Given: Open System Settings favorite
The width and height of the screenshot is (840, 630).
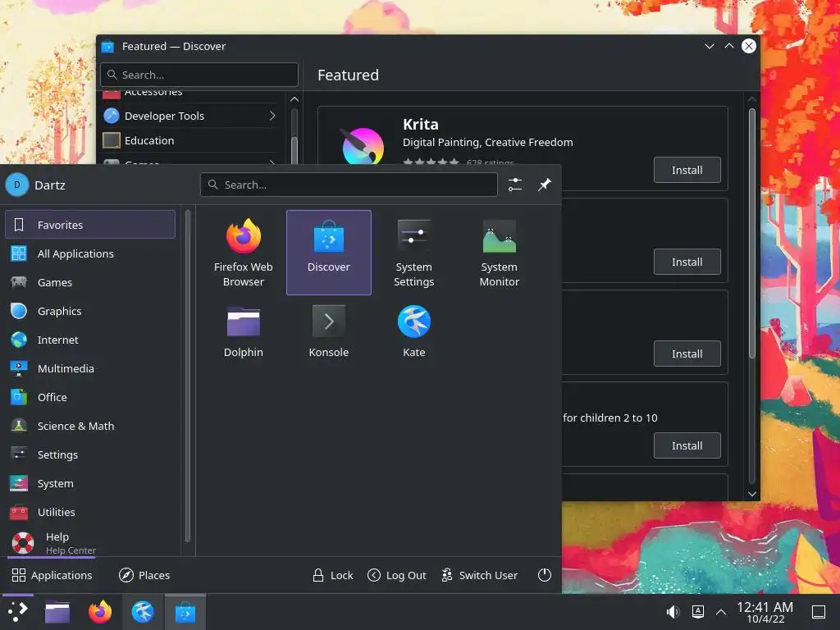Looking at the screenshot, I should click(x=413, y=253).
